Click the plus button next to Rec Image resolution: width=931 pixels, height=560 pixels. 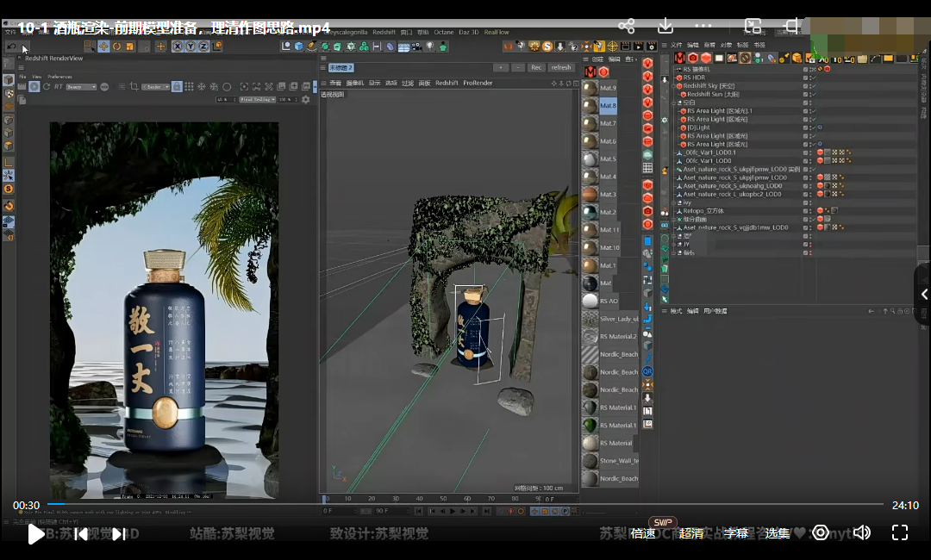(501, 67)
